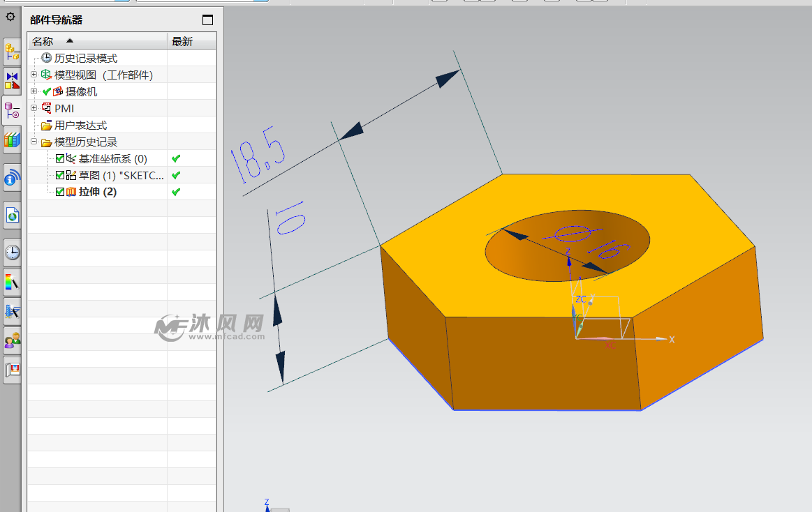Click the green status check beside 草图 (1)
812x512 pixels.
[x=176, y=175]
